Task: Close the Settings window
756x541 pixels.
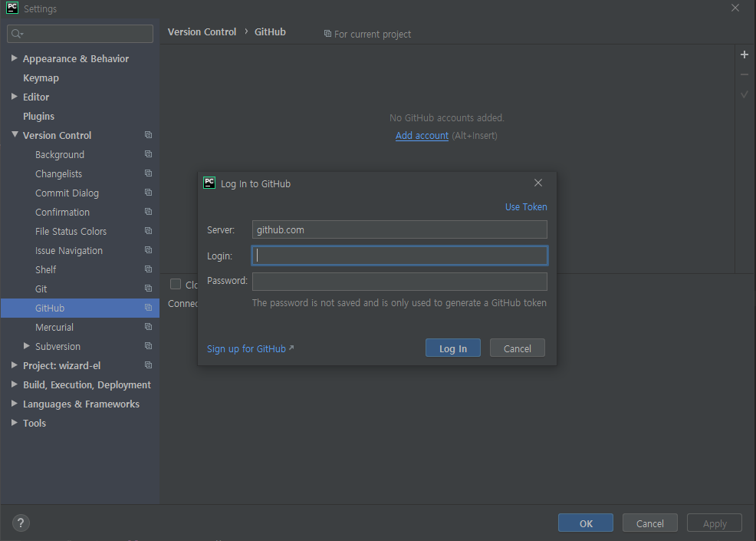Action: click(735, 8)
